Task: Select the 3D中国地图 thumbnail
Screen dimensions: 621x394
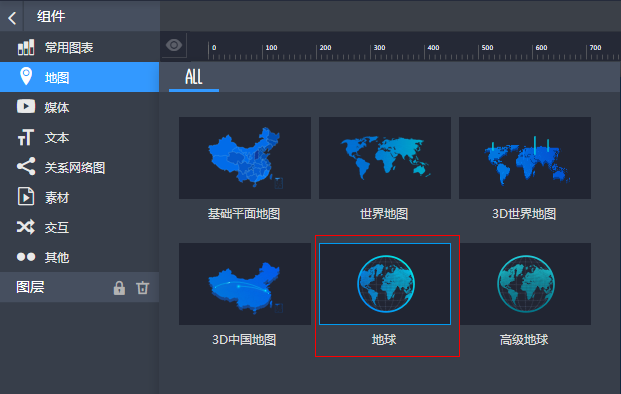Action: click(245, 284)
